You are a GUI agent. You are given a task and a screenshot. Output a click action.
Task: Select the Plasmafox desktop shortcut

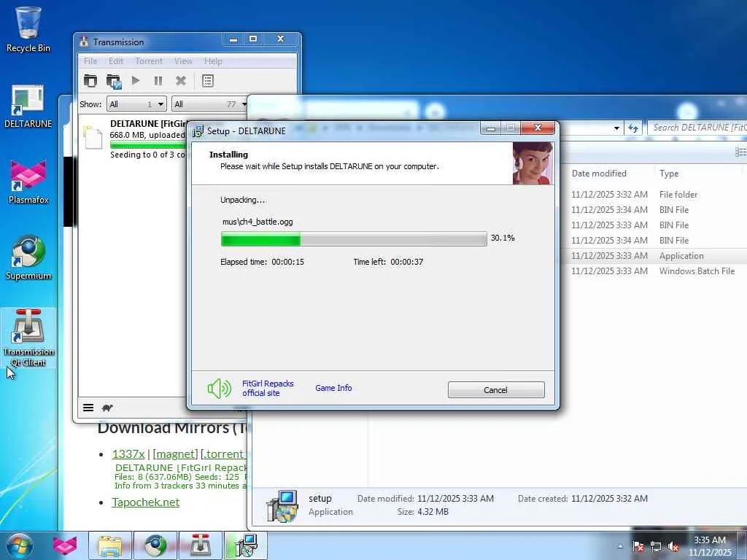(28, 182)
